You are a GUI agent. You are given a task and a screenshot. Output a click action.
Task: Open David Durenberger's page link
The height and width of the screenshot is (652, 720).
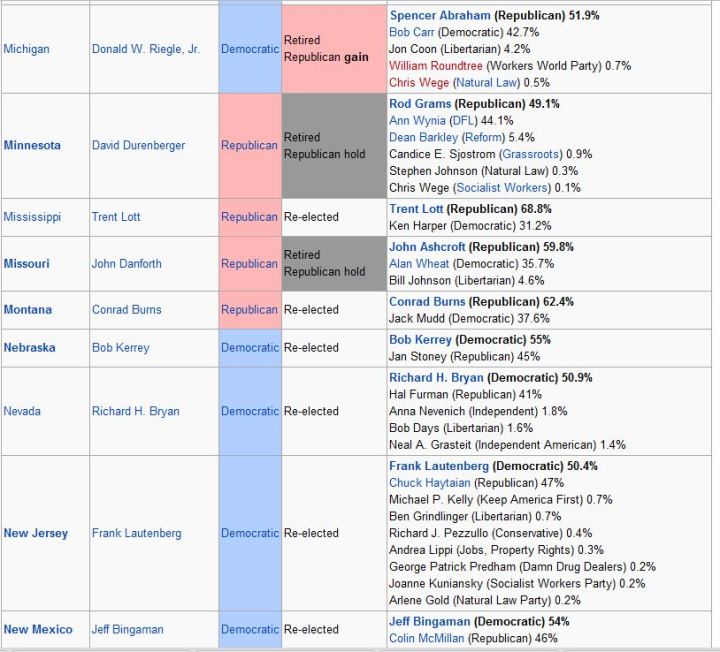138,145
